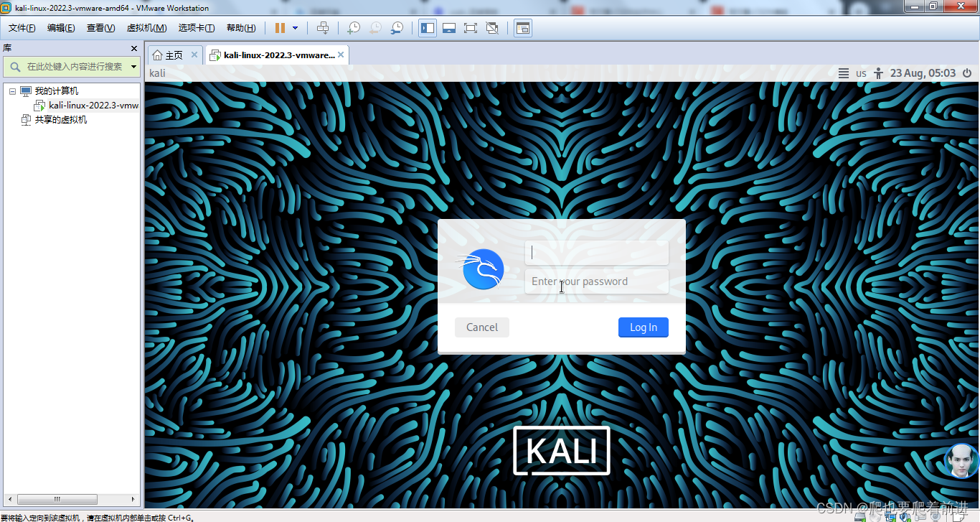The image size is (980, 522).
Task: Click the Log In button
Action: [644, 327]
